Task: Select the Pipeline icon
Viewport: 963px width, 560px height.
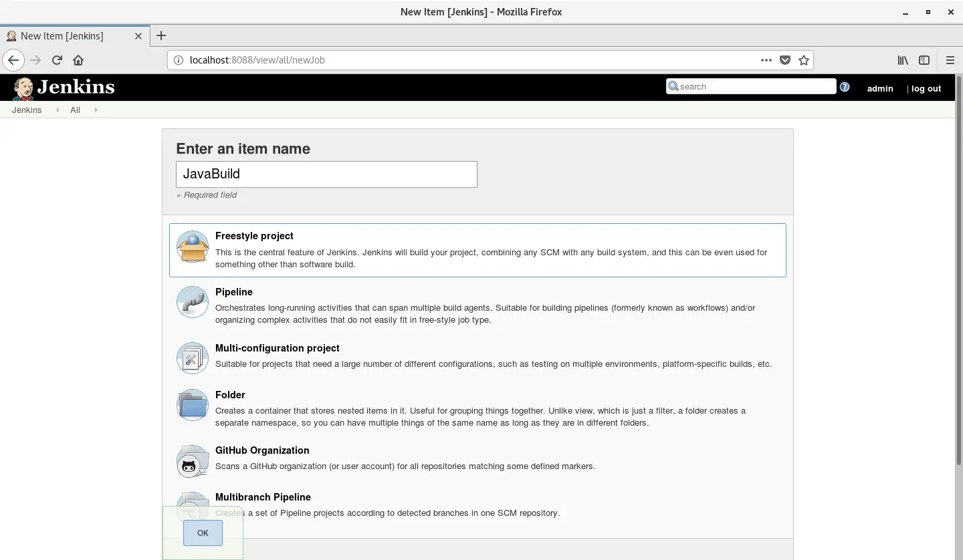Action: (x=193, y=302)
